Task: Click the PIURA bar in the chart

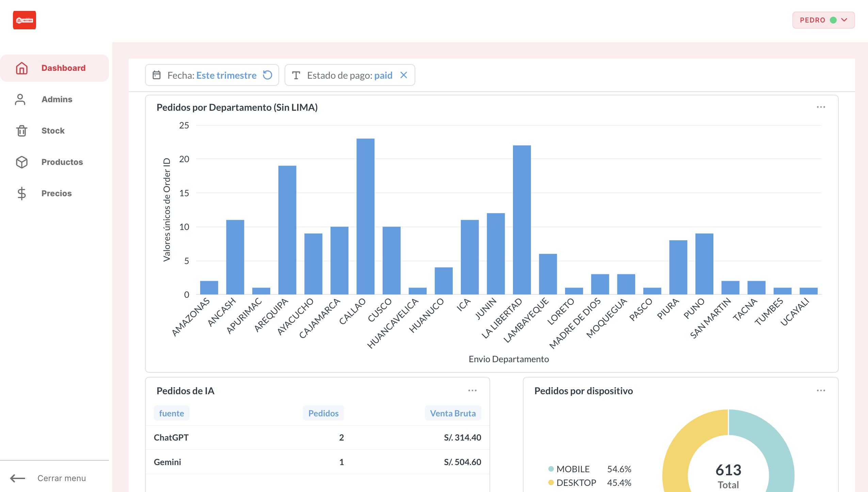Action: pos(678,267)
